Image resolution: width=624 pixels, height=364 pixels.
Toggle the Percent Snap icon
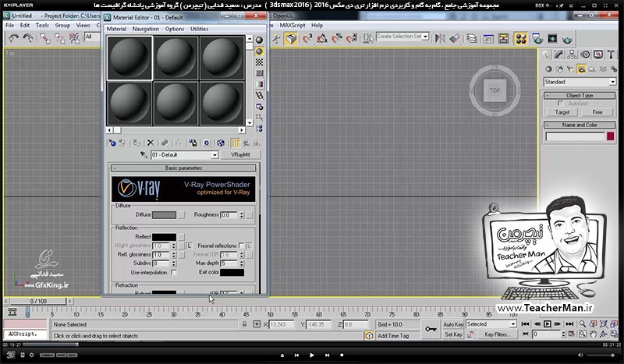click(x=337, y=39)
